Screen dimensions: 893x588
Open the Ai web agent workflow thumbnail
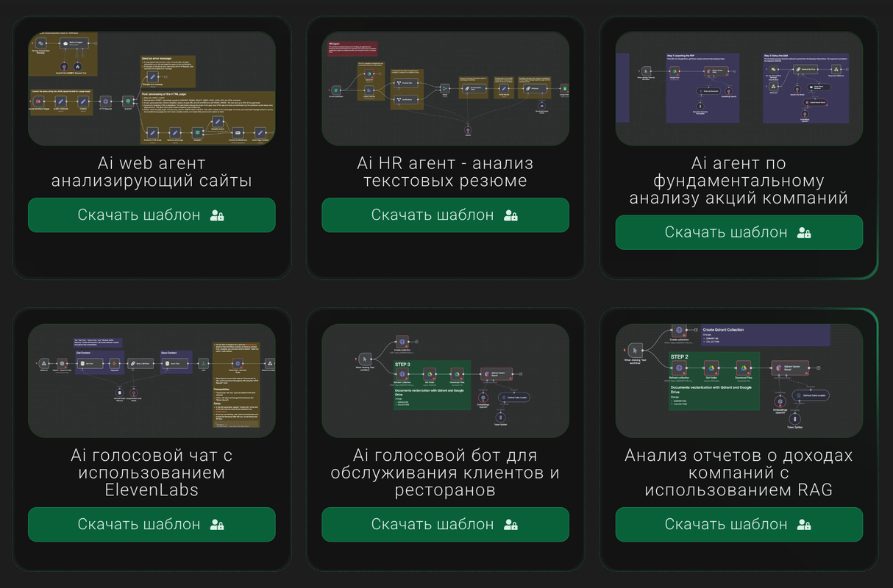(152, 88)
